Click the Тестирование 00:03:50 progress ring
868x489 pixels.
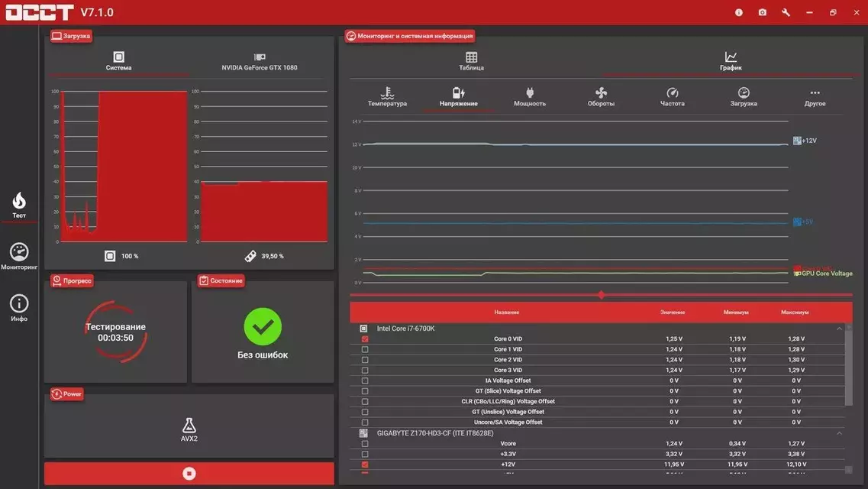point(116,332)
